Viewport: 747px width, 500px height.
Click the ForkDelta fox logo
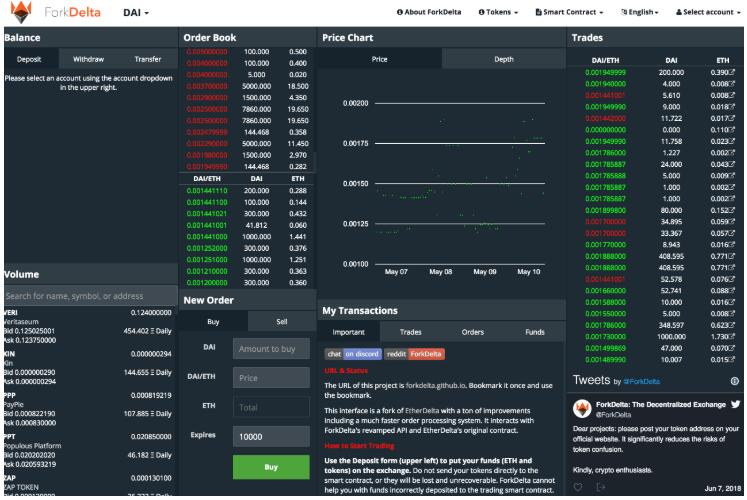[21, 12]
